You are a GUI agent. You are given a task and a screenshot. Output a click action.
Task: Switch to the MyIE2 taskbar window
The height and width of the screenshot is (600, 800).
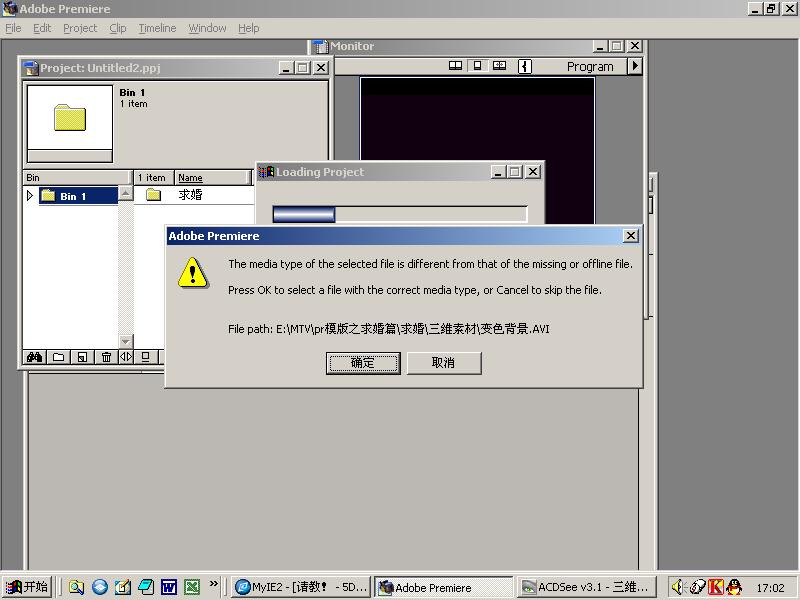click(301, 587)
